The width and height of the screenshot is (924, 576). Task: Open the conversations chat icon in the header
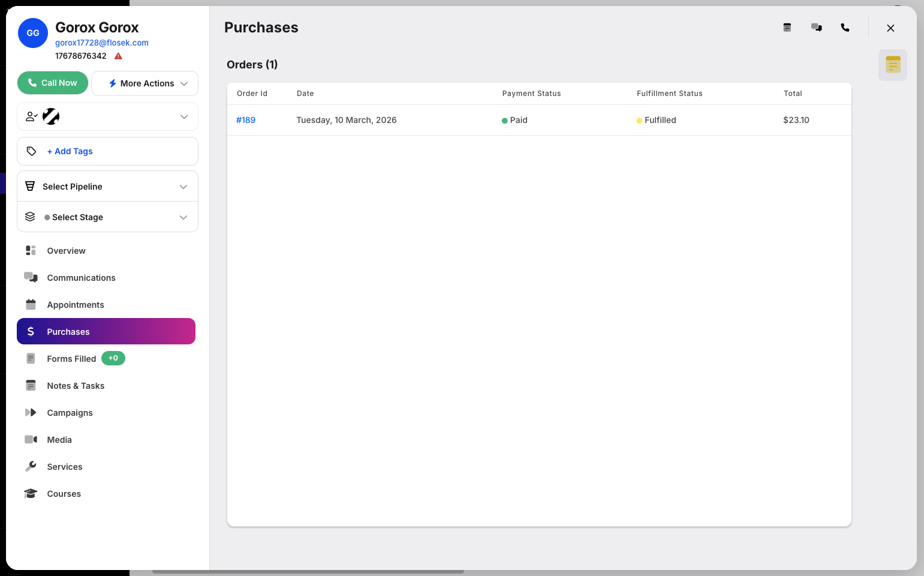point(817,28)
